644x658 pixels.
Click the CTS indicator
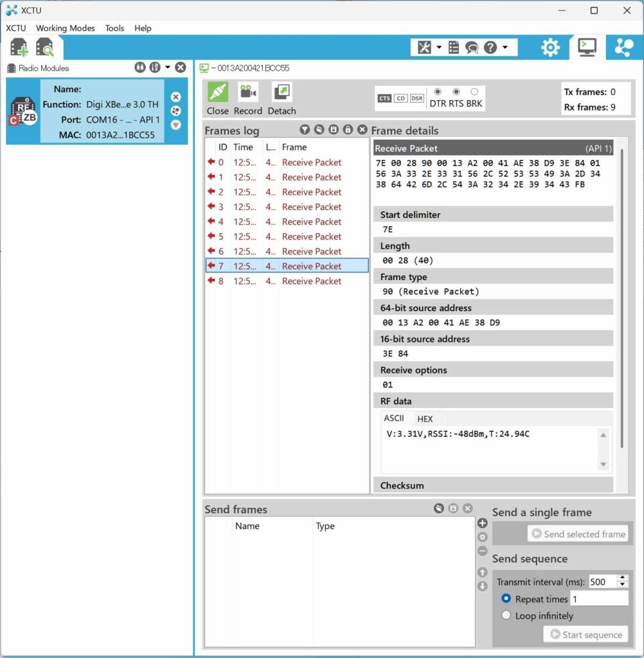click(384, 98)
